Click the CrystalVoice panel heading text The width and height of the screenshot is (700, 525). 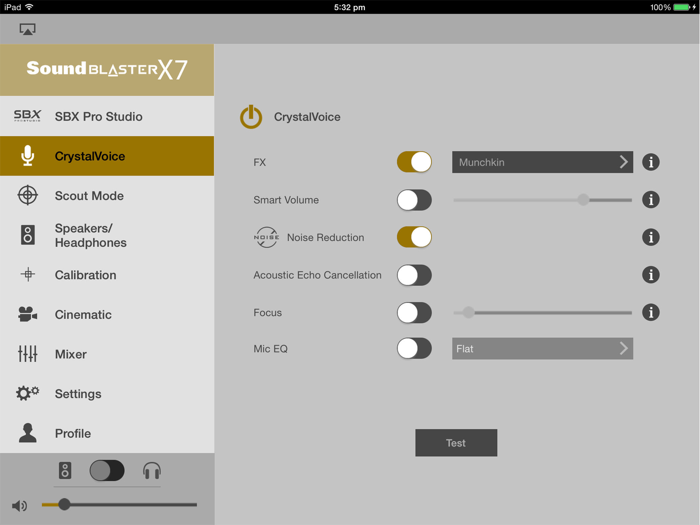[307, 117]
